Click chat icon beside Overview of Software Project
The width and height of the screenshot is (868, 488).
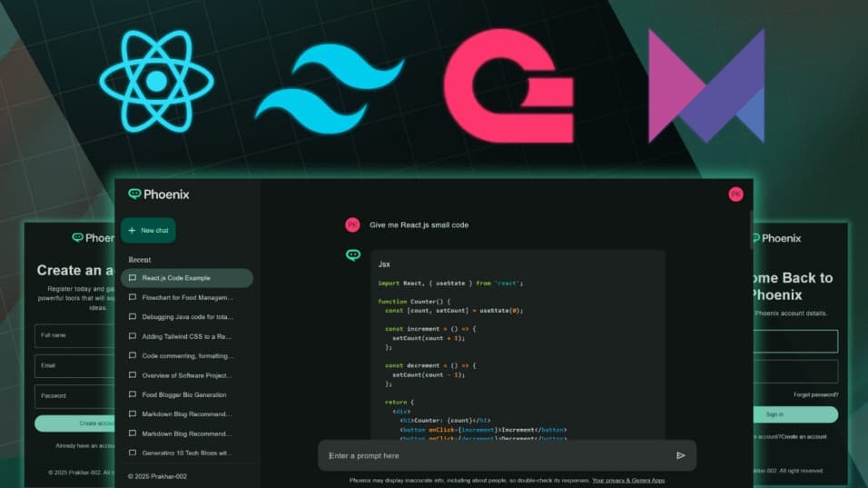(x=133, y=375)
